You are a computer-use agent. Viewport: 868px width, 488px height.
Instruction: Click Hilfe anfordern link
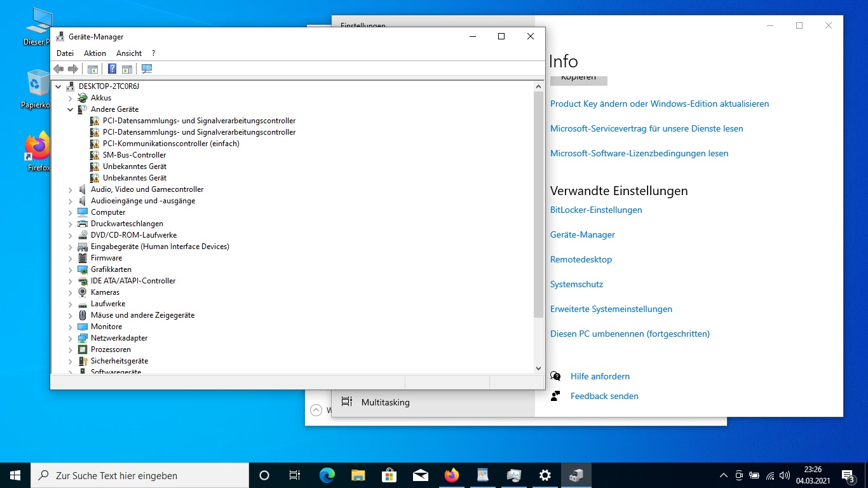[600, 376]
